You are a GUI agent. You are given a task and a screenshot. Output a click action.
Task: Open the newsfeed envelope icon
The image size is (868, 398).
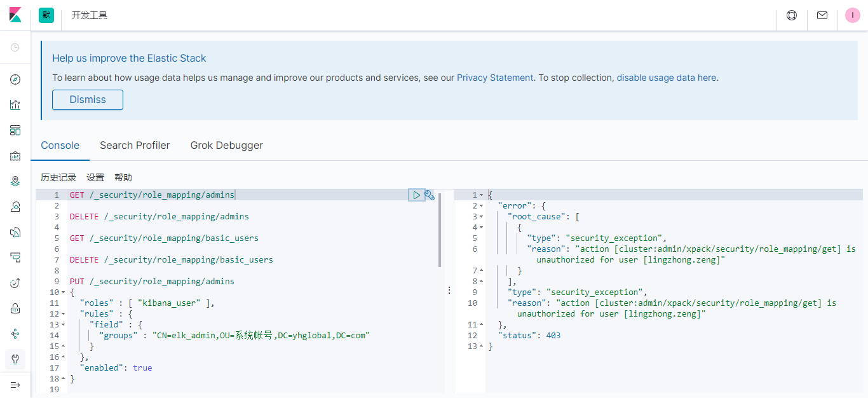coord(822,15)
